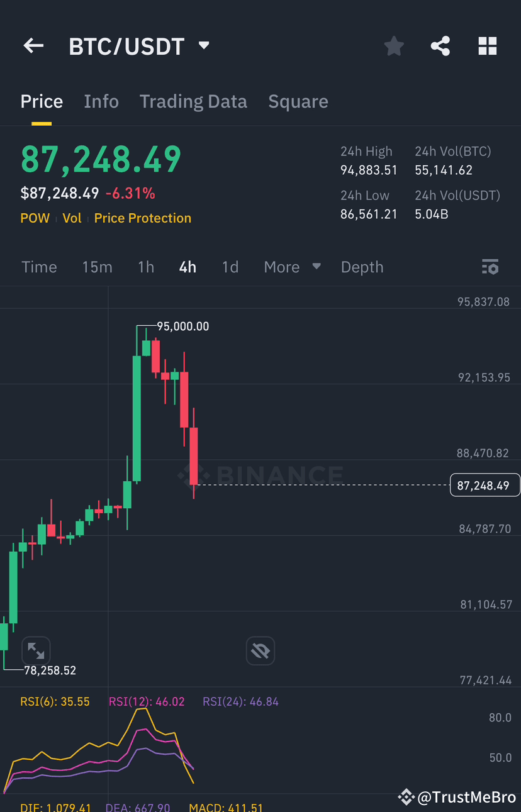Expand chart with the fullscreen arrows icon
This screenshot has height=812, width=521.
pyautogui.click(x=36, y=650)
